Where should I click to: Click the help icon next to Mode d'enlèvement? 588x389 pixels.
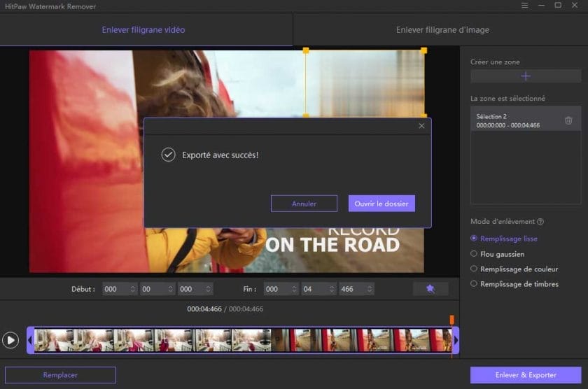540,222
